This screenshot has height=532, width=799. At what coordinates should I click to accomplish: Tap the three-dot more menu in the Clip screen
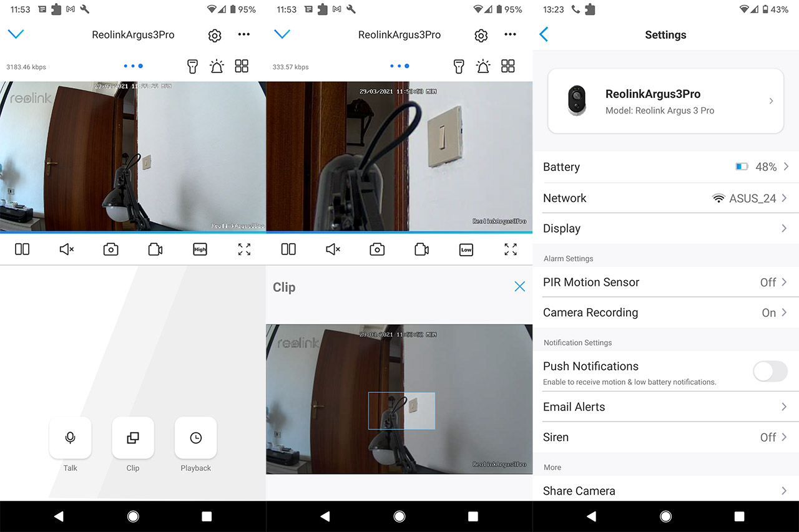click(x=510, y=34)
